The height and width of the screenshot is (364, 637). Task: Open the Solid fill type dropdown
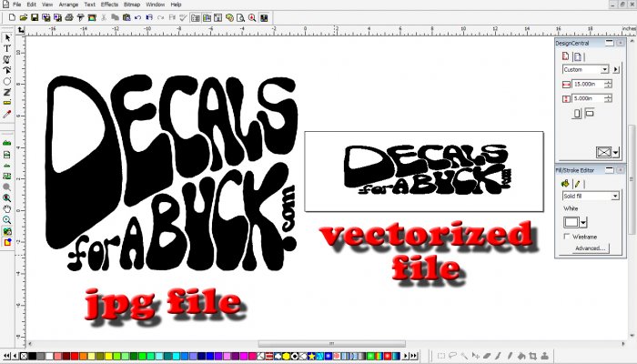615,196
